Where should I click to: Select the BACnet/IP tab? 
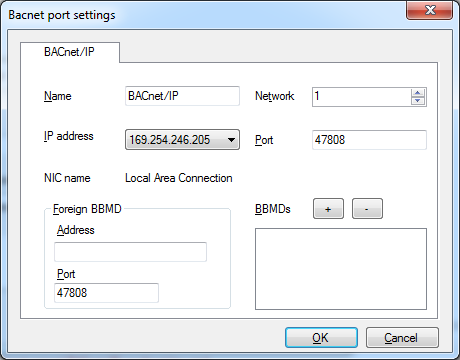[x=70, y=52]
